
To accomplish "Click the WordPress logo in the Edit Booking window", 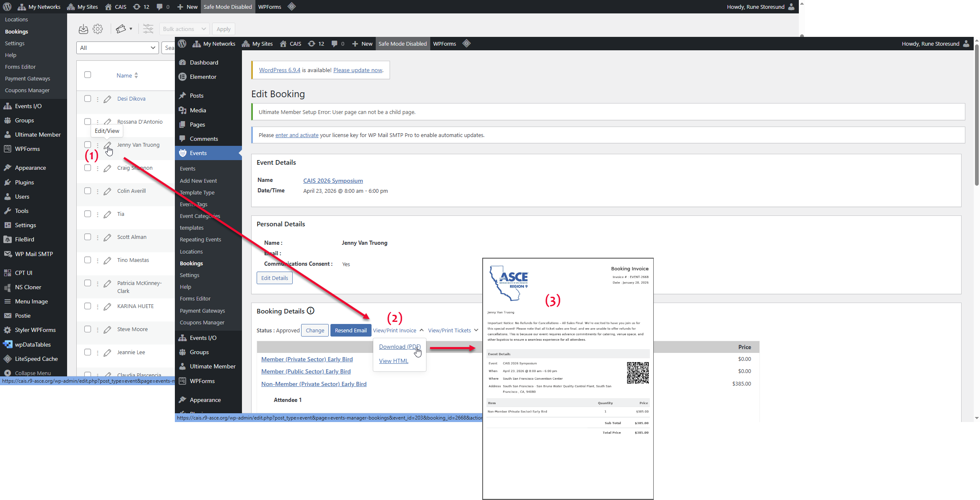I will pyautogui.click(x=182, y=44).
